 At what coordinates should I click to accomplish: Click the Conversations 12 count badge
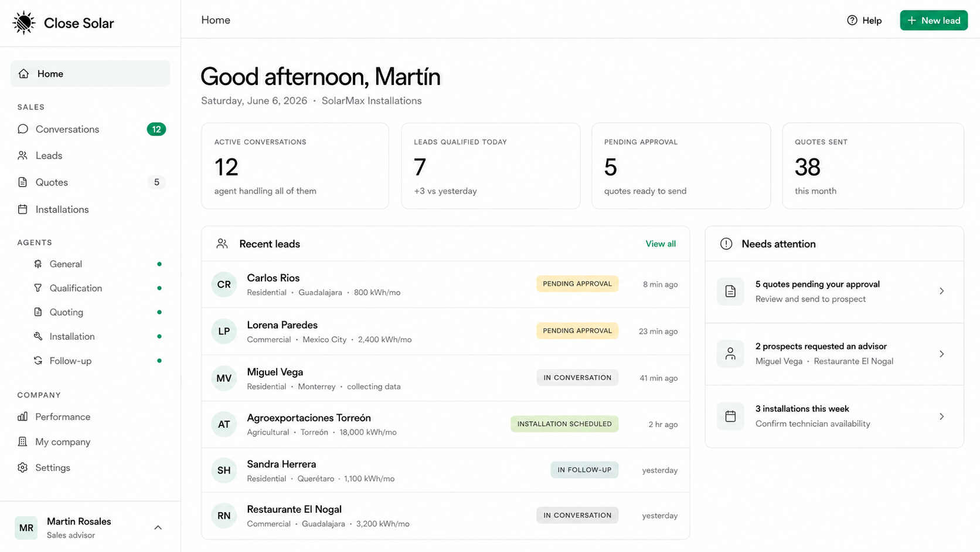(156, 129)
